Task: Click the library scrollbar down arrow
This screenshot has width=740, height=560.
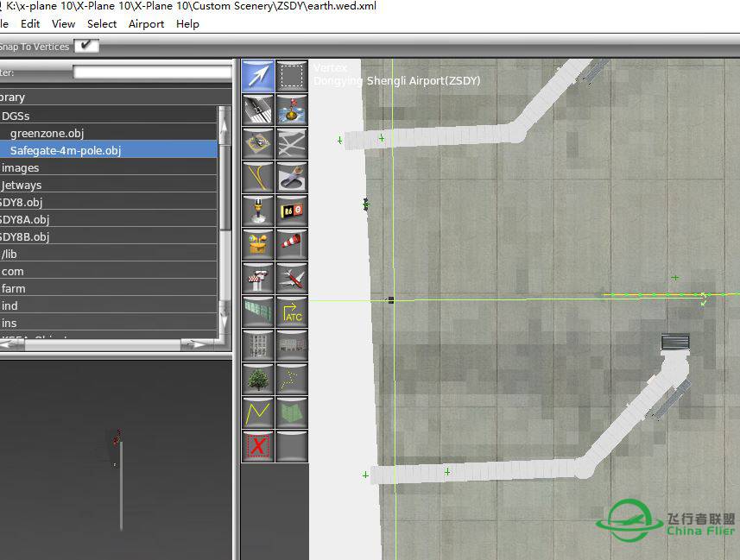Action: tap(225, 319)
